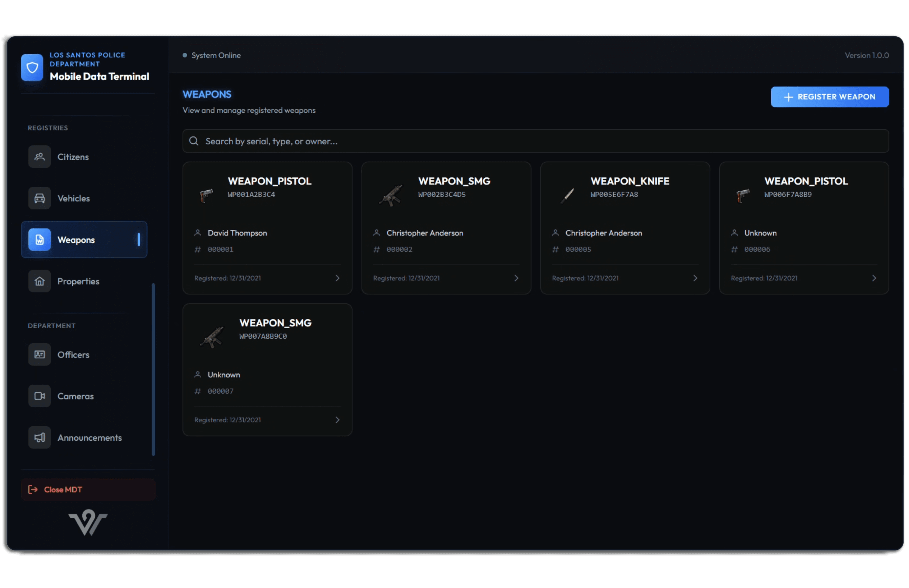Open the Properties registry
Viewport: 909px width, 588px height.
[x=84, y=282]
